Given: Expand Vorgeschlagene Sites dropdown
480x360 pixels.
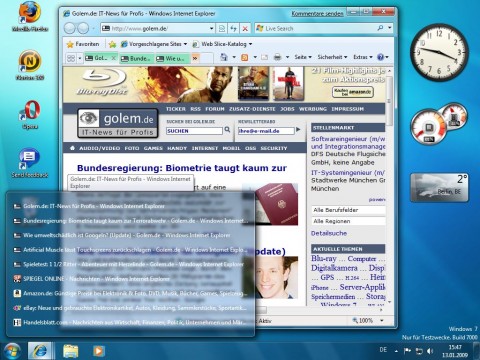Looking at the screenshot, I should point(185,44).
